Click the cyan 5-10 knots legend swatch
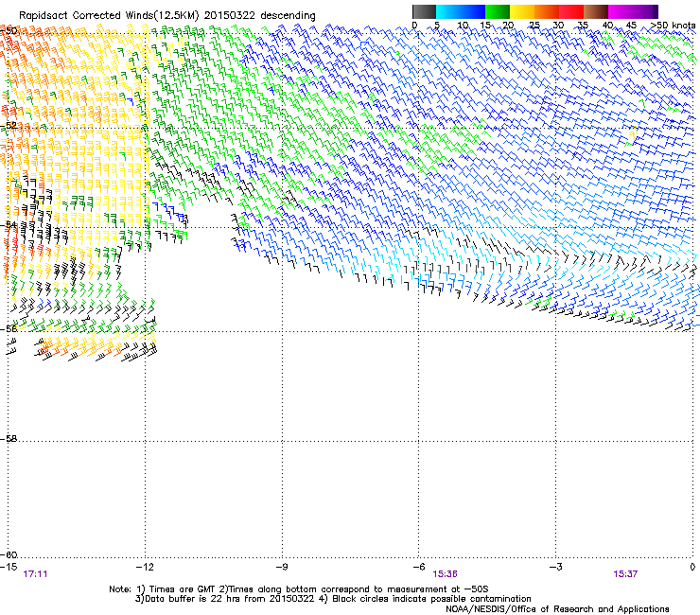 pyautogui.click(x=448, y=11)
